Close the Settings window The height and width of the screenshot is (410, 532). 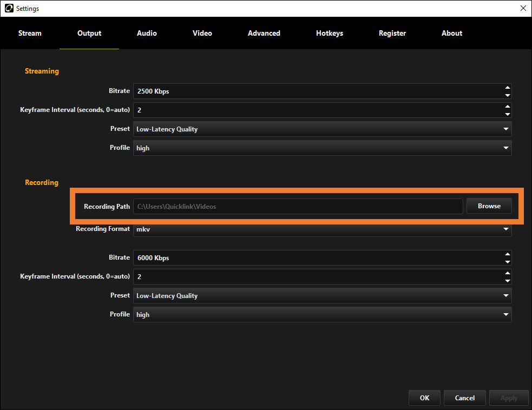523,9
